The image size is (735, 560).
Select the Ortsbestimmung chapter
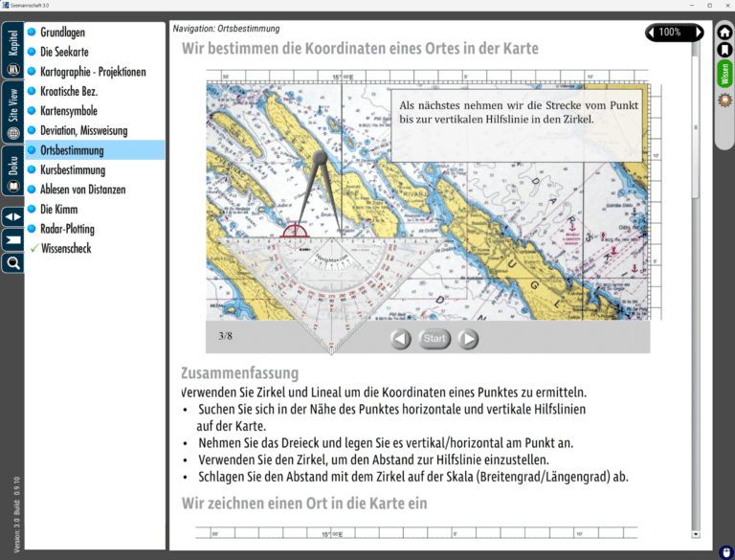tap(95, 150)
